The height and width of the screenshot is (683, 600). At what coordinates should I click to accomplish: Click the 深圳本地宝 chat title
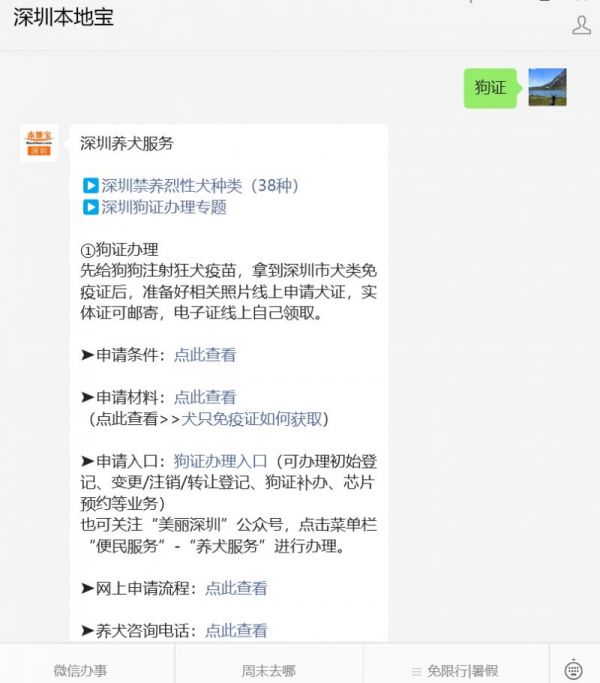coord(64,17)
